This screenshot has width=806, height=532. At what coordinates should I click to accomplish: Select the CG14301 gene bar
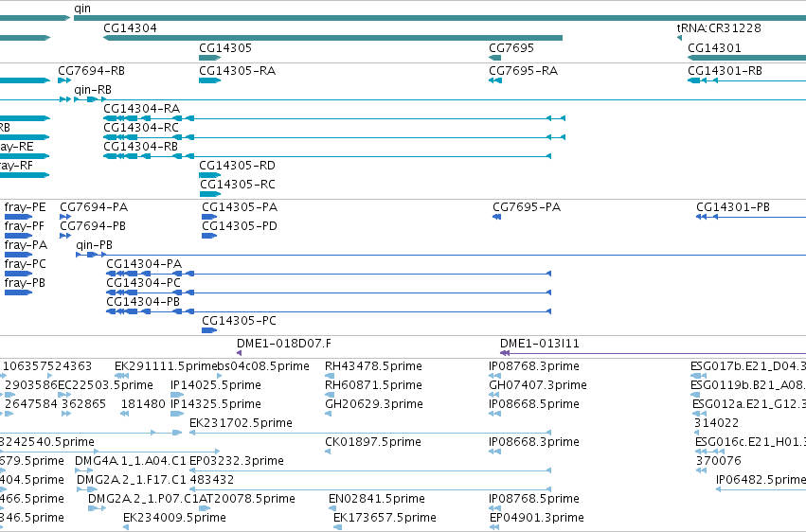(747, 58)
